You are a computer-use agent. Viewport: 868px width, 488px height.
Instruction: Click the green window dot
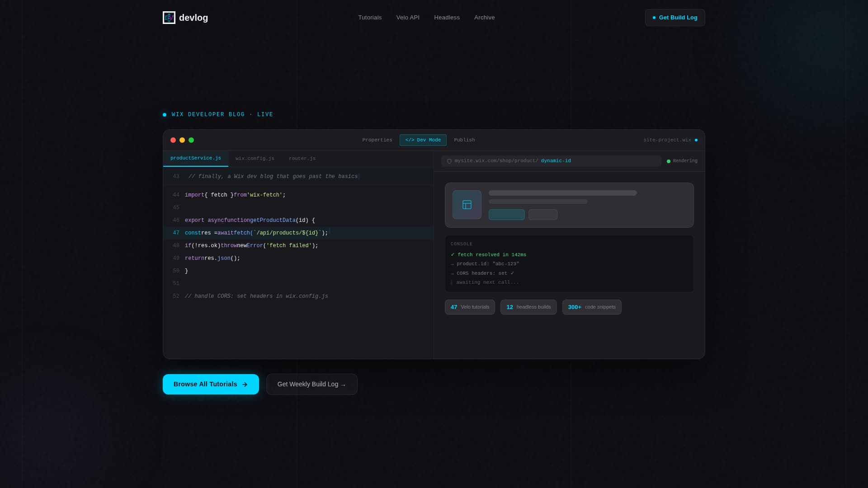191,140
